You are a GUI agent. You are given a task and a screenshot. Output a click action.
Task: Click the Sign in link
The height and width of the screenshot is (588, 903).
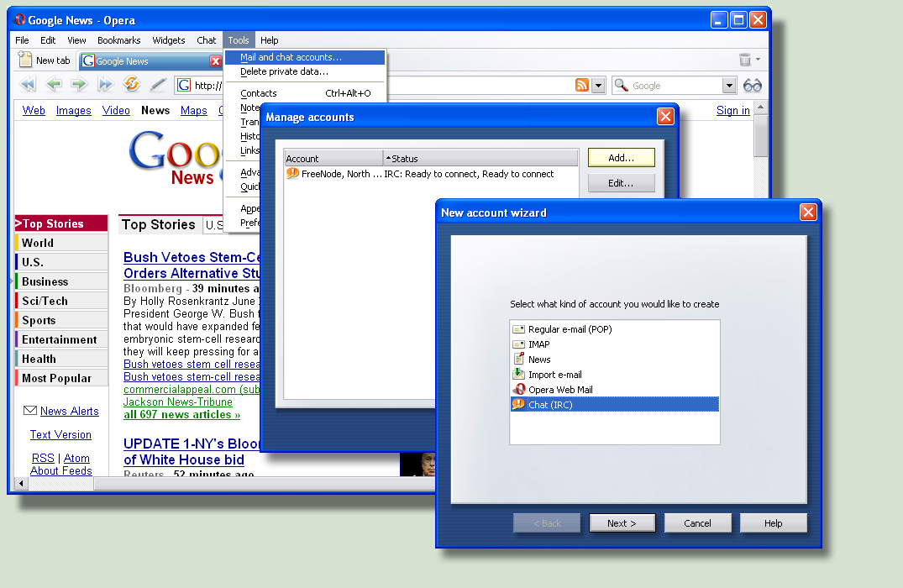[x=732, y=110]
